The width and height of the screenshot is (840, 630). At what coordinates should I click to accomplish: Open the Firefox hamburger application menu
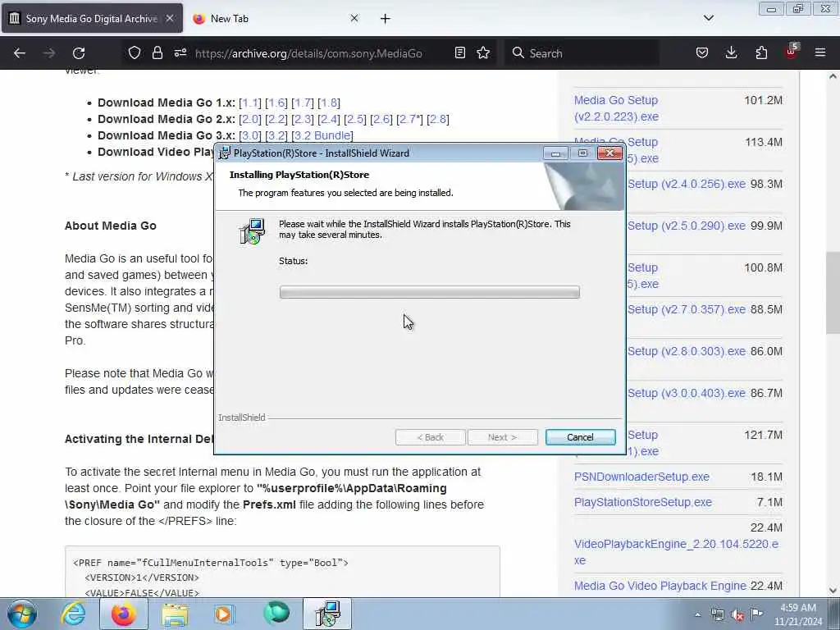tap(820, 52)
